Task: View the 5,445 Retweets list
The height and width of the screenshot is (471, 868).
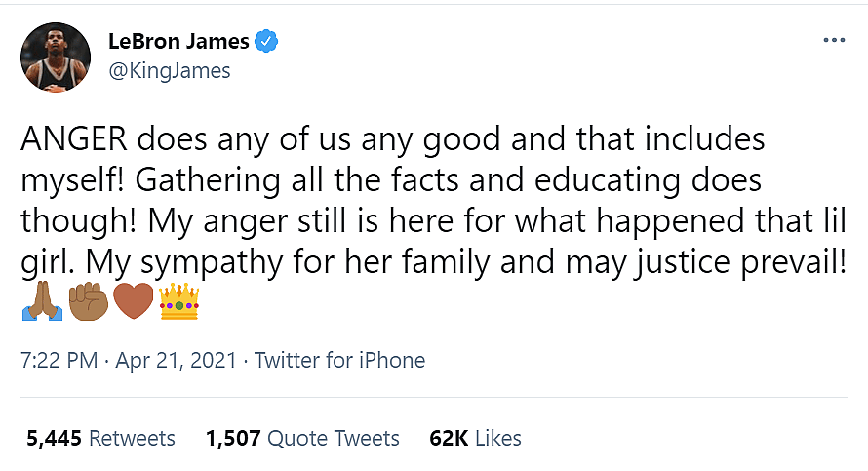Action: (x=101, y=438)
